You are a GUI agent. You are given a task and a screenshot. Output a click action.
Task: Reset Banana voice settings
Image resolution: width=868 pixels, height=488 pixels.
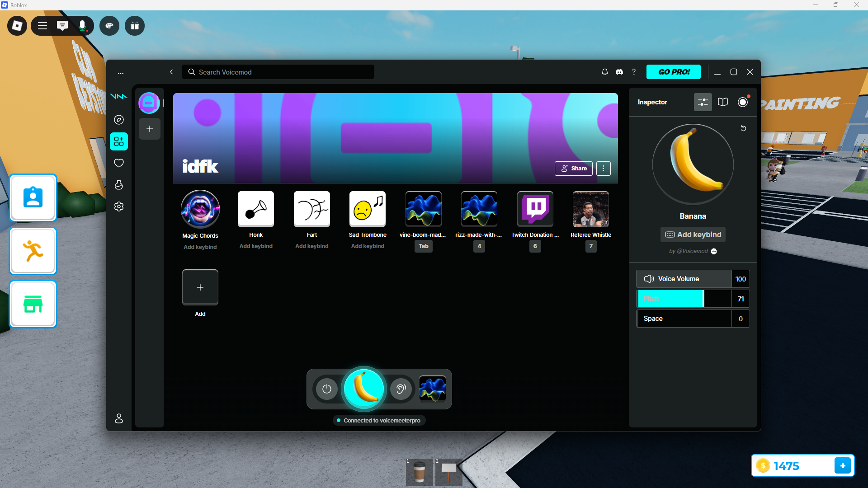[743, 128]
